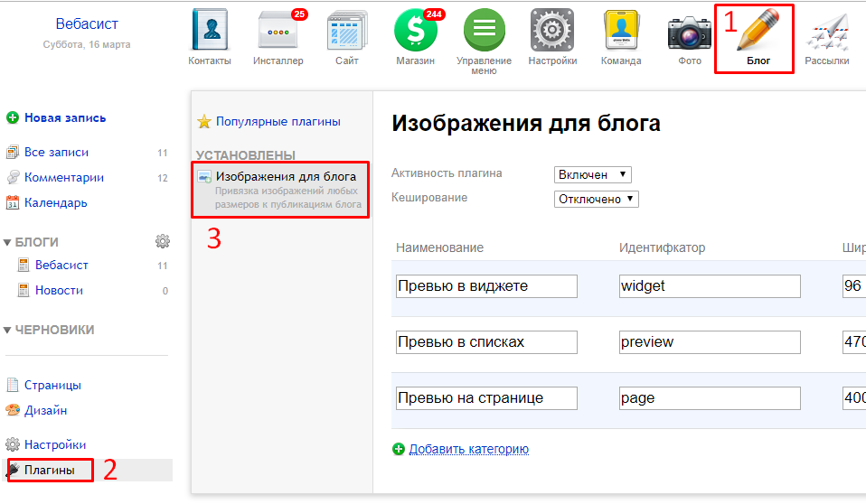Viewport: 866px width, 504px height.
Task: Collapse the БЛОГИ section
Action: [x=8, y=242]
